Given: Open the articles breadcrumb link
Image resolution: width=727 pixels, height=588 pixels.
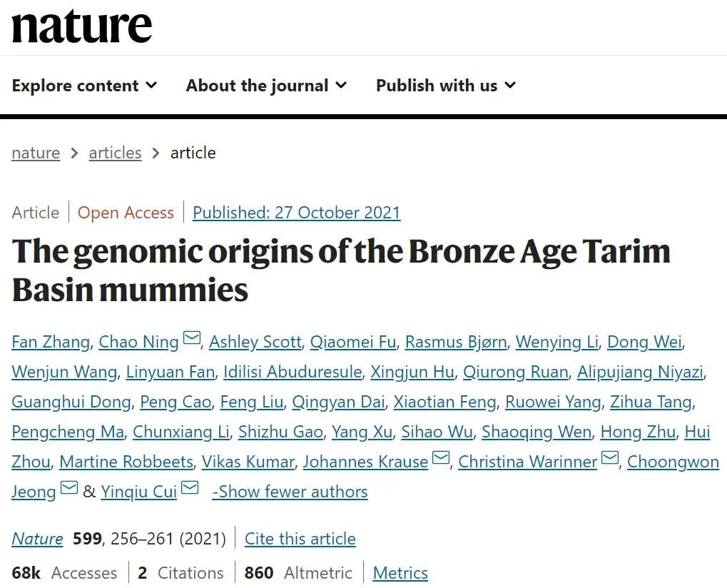Looking at the screenshot, I should click(x=115, y=153).
